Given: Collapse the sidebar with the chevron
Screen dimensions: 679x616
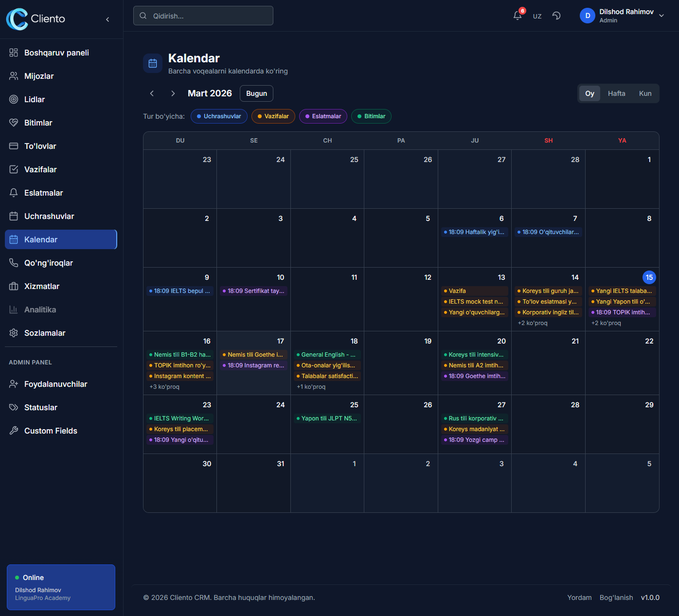Looking at the screenshot, I should point(107,19).
